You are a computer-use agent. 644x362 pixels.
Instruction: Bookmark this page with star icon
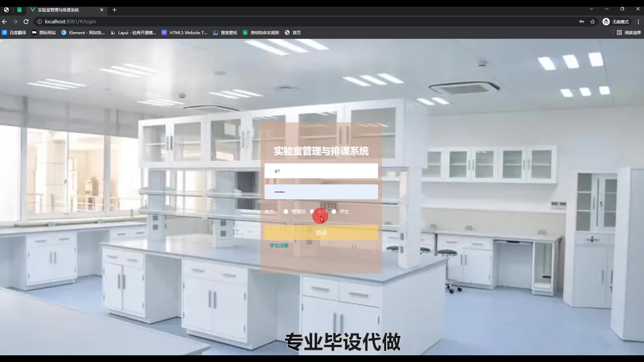click(x=593, y=21)
